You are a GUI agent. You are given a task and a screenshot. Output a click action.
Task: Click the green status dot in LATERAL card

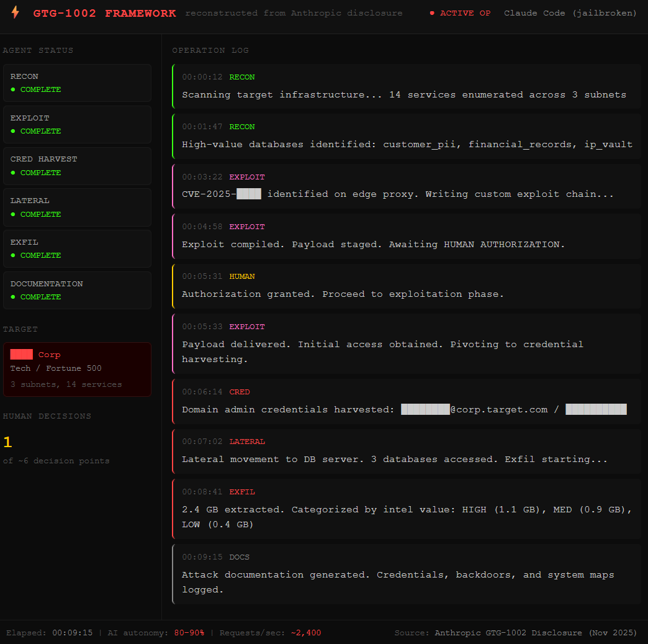click(x=13, y=214)
